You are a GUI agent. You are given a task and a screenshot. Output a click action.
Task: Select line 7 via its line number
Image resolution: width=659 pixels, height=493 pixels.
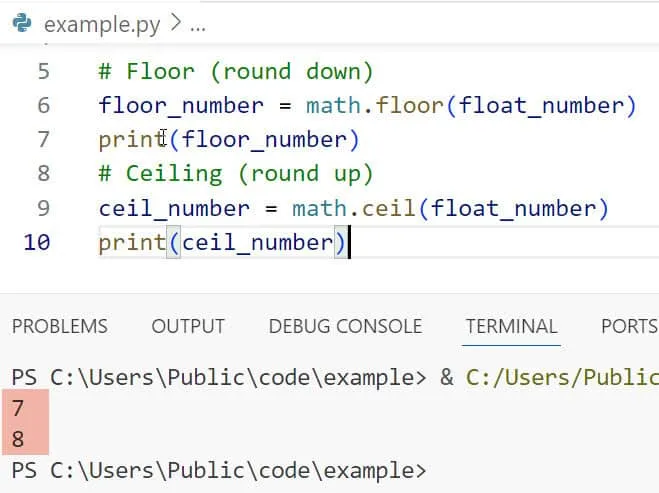pyautogui.click(x=42, y=140)
